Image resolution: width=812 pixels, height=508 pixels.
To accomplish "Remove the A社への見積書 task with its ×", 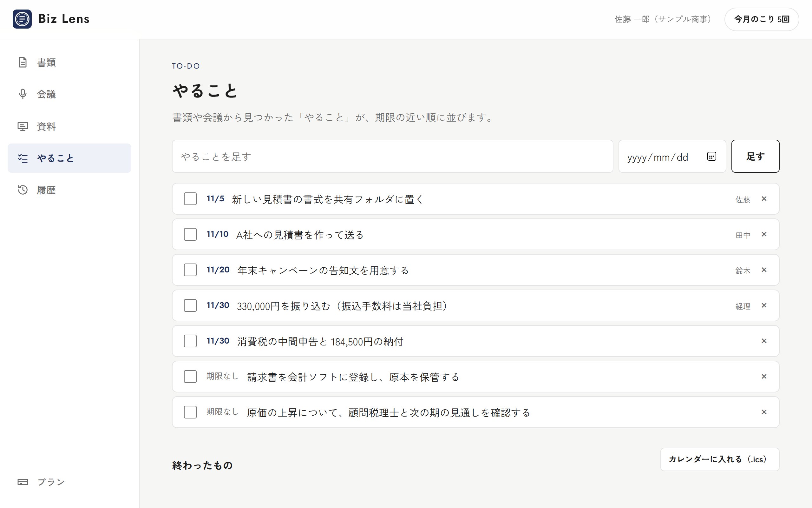I will 764,235.
